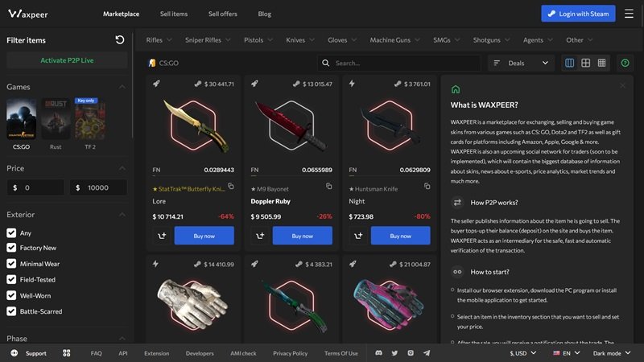Open the Discord icon in footer
The width and height of the screenshot is (644, 362).
[x=378, y=353]
